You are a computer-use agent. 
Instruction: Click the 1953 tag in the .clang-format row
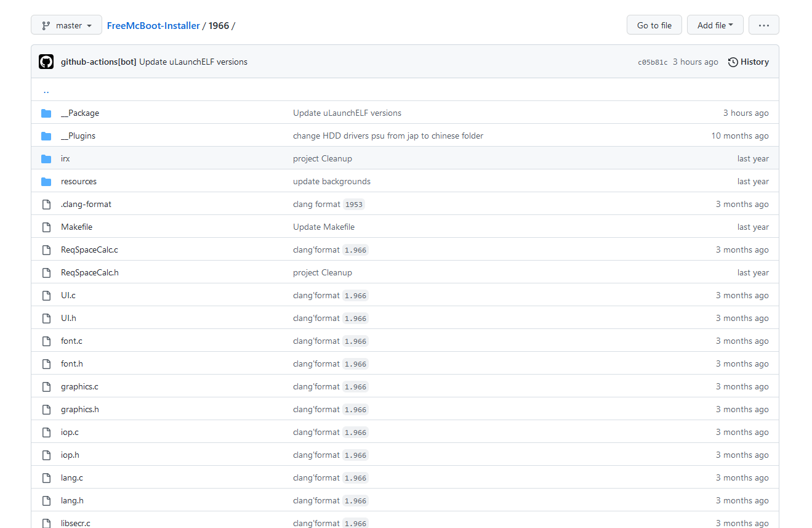tap(354, 205)
